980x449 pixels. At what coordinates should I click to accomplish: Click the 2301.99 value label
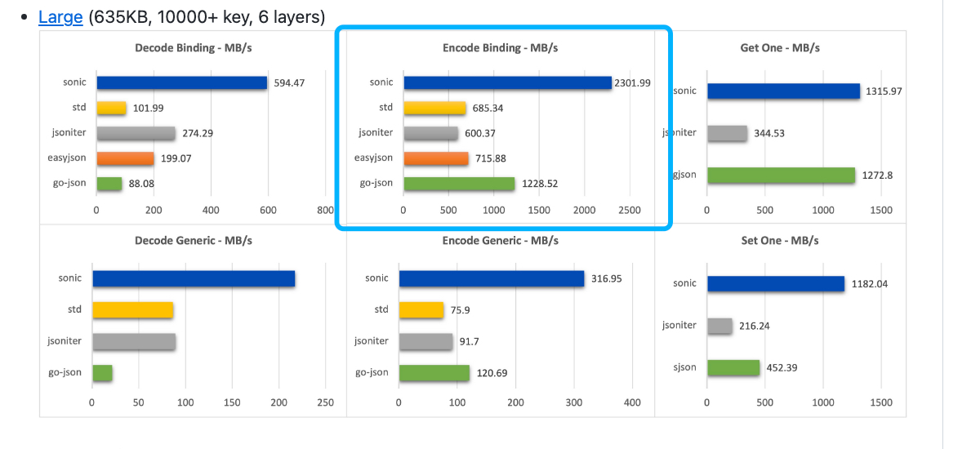634,82
